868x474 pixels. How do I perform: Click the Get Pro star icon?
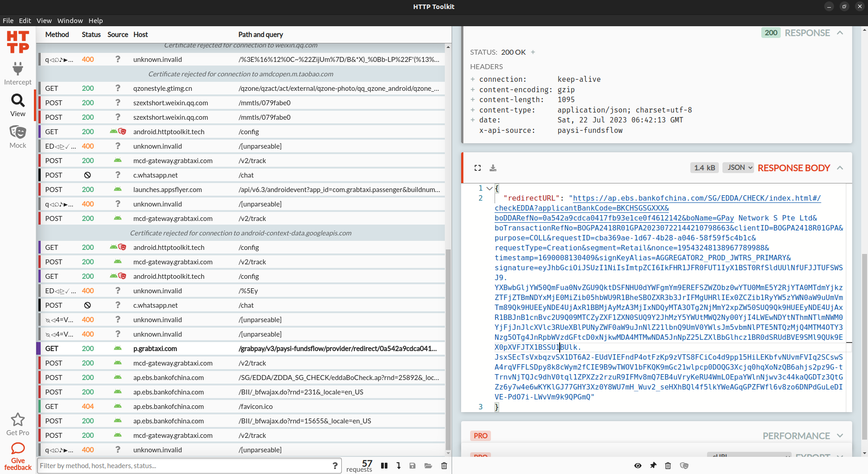point(18,420)
